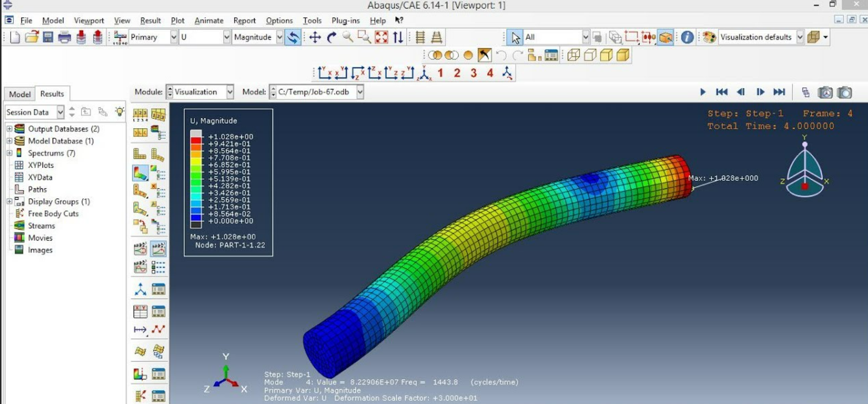The width and height of the screenshot is (868, 404).
Task: Select wireframe render style cube
Action: pyautogui.click(x=573, y=55)
